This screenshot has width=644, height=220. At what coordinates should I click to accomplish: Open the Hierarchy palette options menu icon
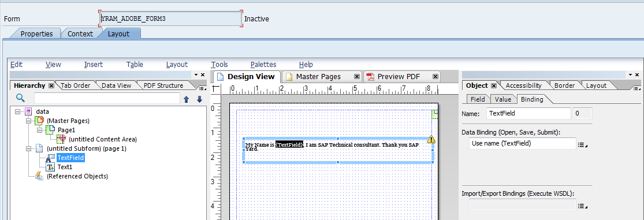click(202, 88)
